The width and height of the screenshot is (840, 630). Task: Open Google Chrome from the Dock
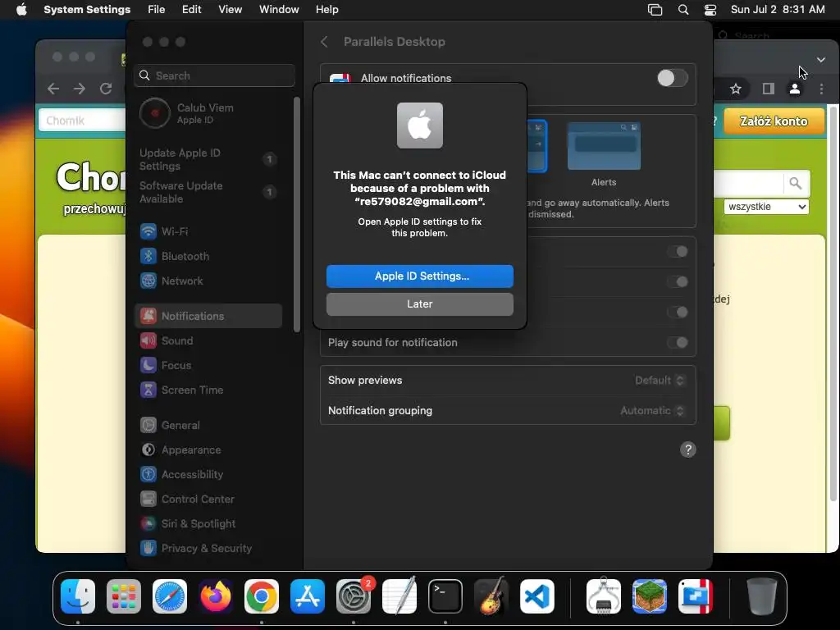coord(262,596)
